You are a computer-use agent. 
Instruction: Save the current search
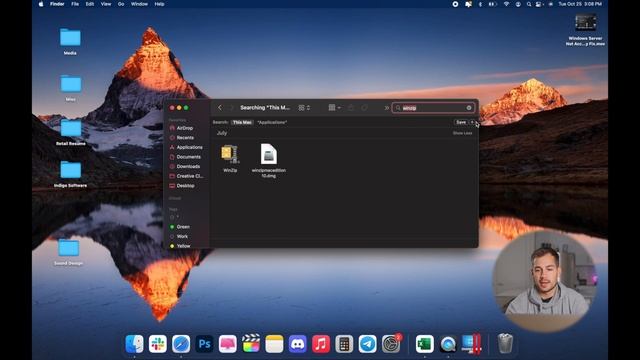click(461, 122)
